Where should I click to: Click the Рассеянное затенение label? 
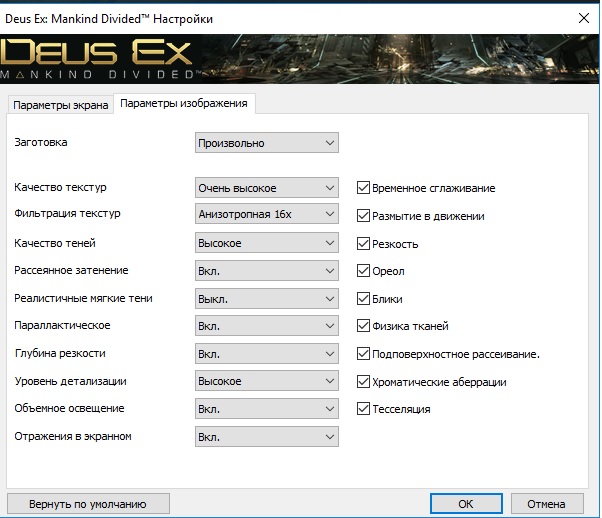click(x=71, y=270)
